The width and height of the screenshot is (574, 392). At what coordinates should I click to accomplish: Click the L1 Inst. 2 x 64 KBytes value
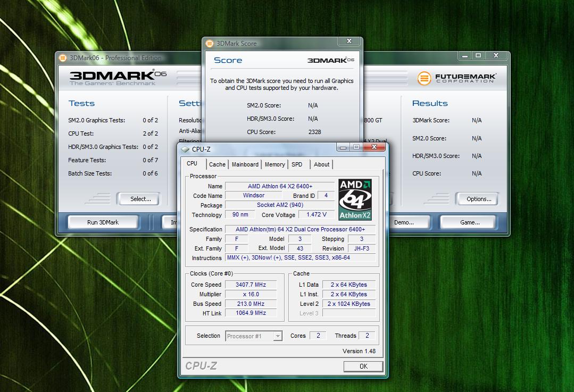pyautogui.click(x=349, y=294)
